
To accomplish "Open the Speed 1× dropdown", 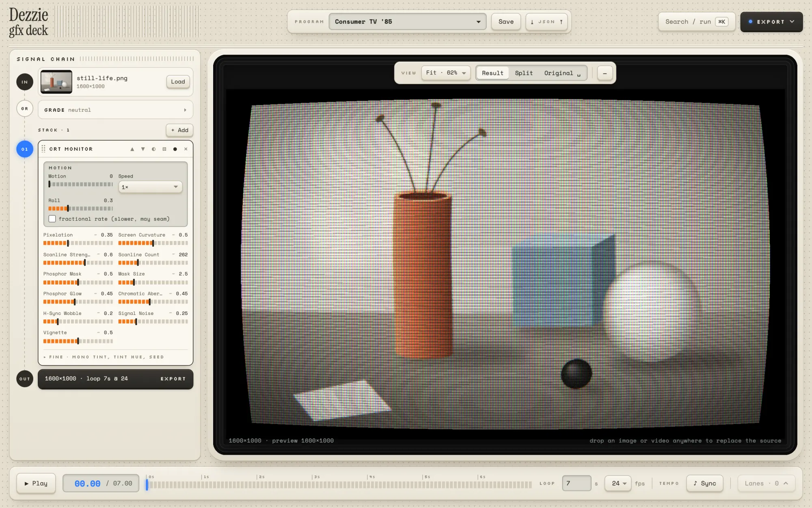I will coord(150,187).
